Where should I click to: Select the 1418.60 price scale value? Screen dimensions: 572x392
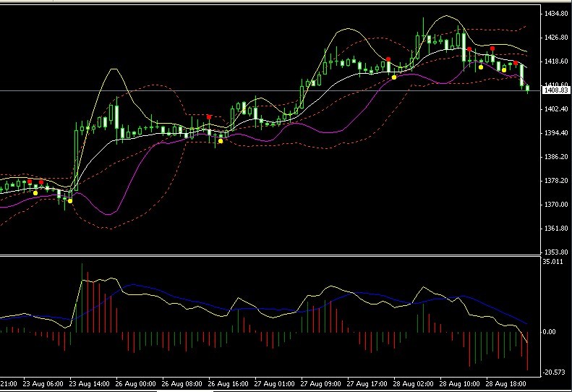click(x=556, y=61)
